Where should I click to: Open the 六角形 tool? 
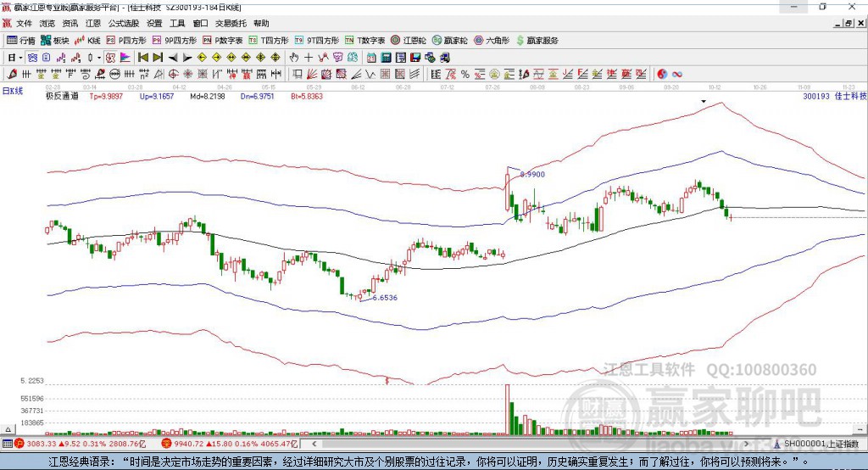coord(492,41)
